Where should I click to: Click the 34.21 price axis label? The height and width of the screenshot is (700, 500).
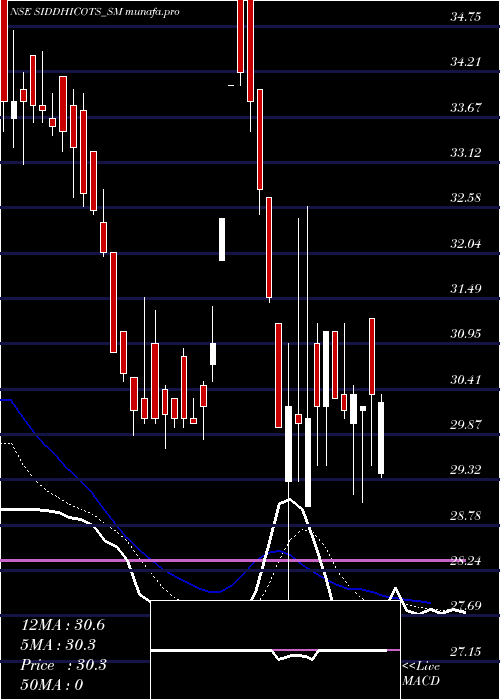tap(466, 62)
